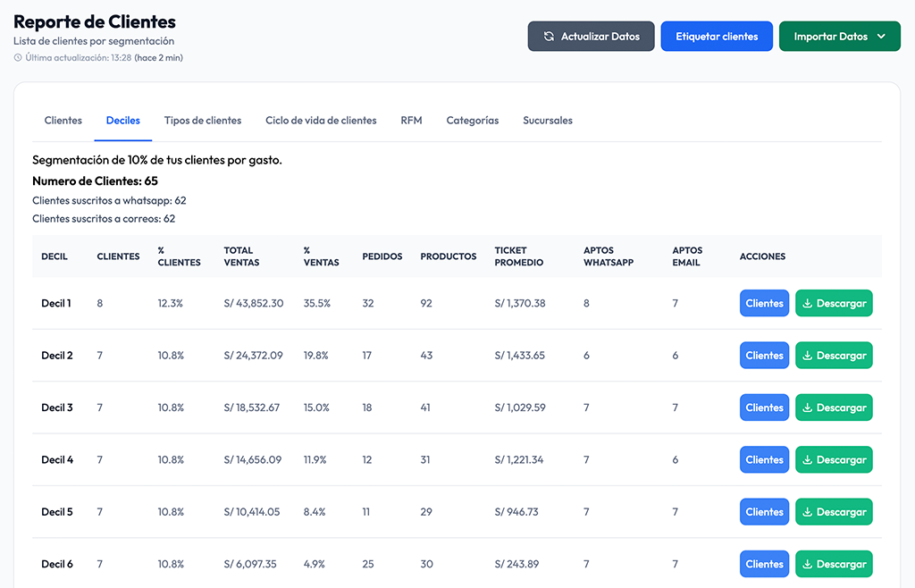
Task: Click the clock icon beside Última actualización
Action: (18, 57)
